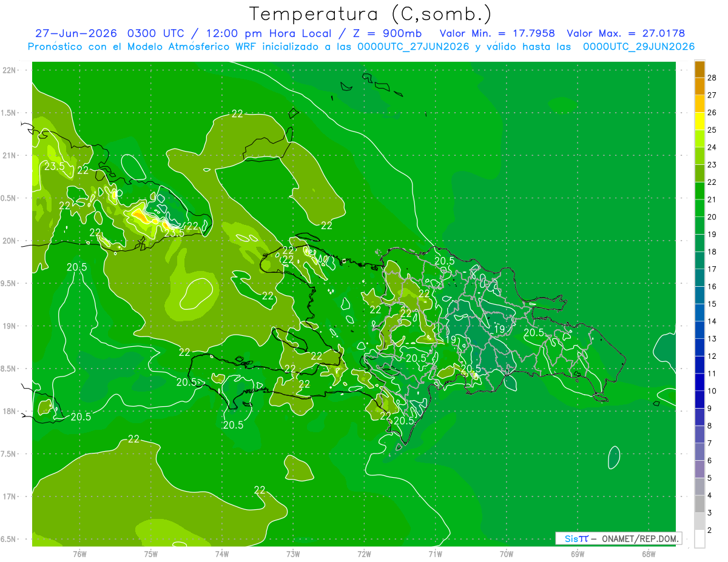Click the colorbar label "6"
Viewport: 728px width, 562px height.
710,461
